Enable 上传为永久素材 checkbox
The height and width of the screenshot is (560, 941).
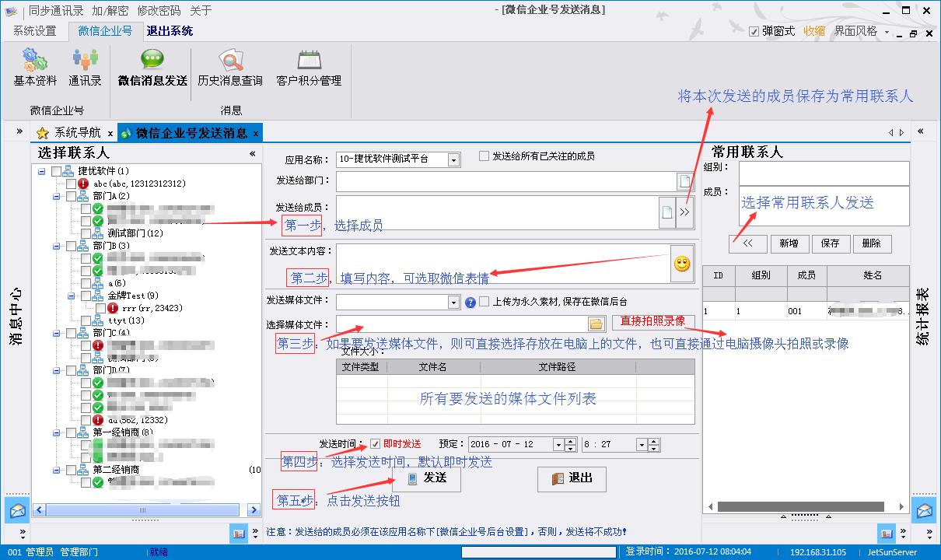tap(484, 302)
